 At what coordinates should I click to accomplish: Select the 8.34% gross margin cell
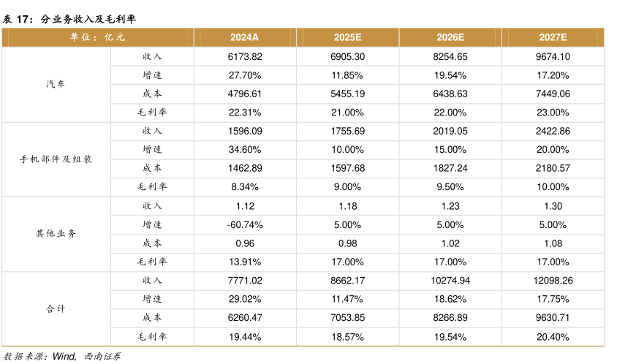click(245, 186)
